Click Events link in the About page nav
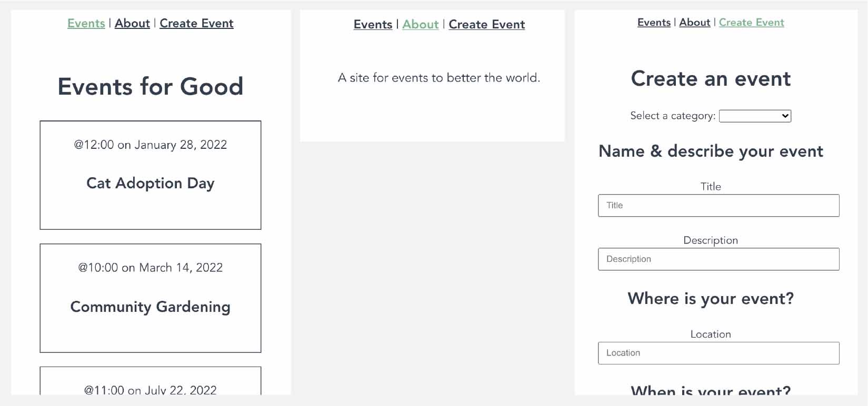Image resolution: width=868 pixels, height=406 pixels. pyautogui.click(x=373, y=25)
